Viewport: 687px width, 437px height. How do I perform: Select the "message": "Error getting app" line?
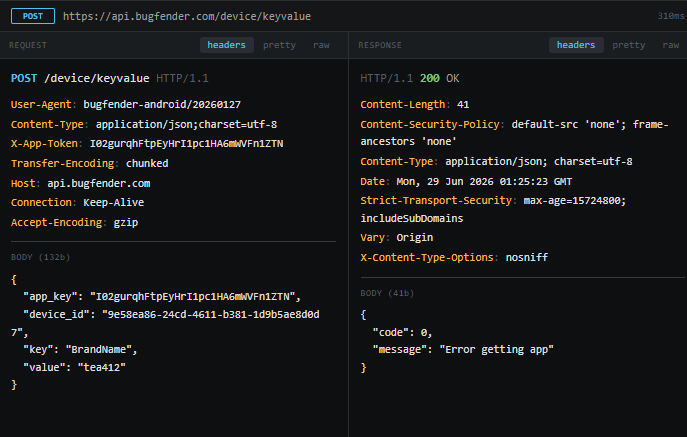[463, 350]
